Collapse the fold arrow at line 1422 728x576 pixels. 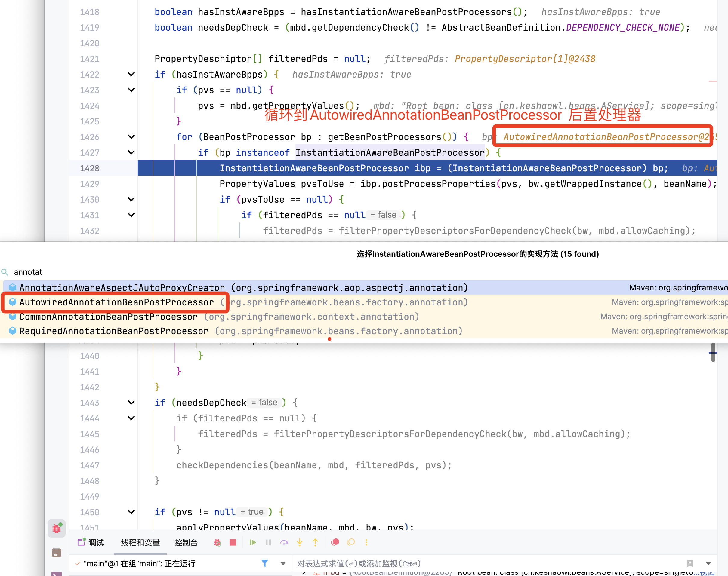click(x=131, y=74)
